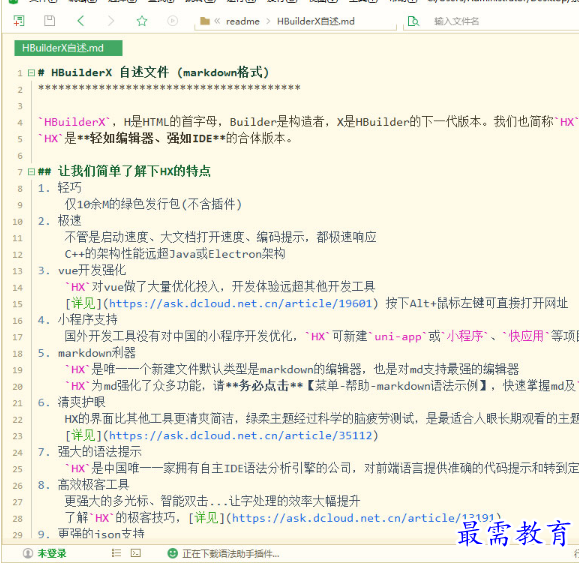Click the title HBuilderX 自述文件 heading line
Image resolution: width=579 pixels, height=565 pixels.
[x=154, y=72]
